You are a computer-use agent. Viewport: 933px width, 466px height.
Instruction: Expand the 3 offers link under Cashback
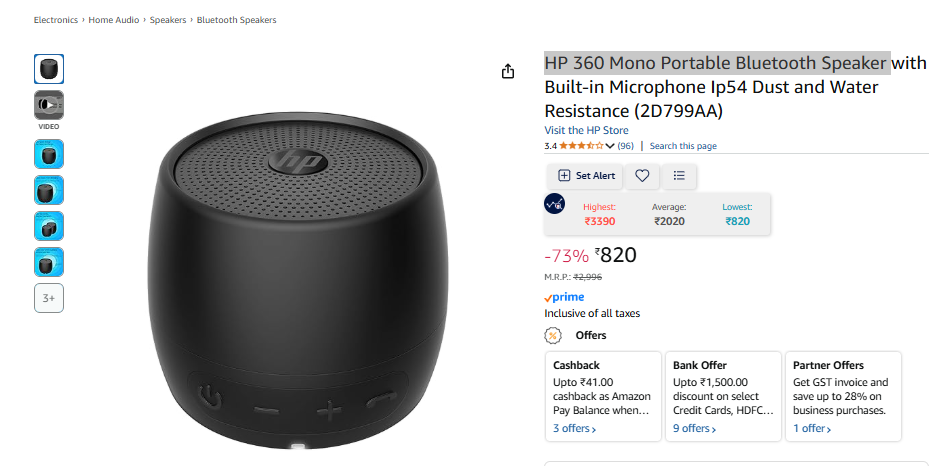[574, 429]
